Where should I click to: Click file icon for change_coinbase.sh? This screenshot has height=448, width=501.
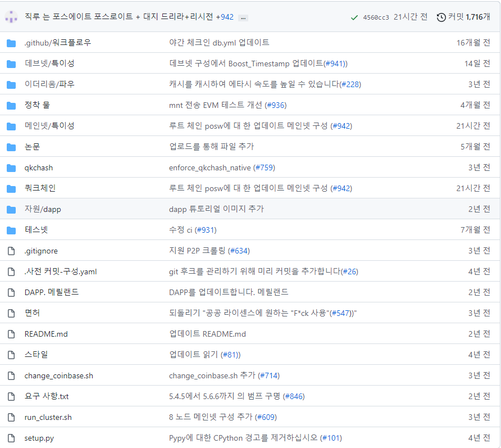click(11, 375)
